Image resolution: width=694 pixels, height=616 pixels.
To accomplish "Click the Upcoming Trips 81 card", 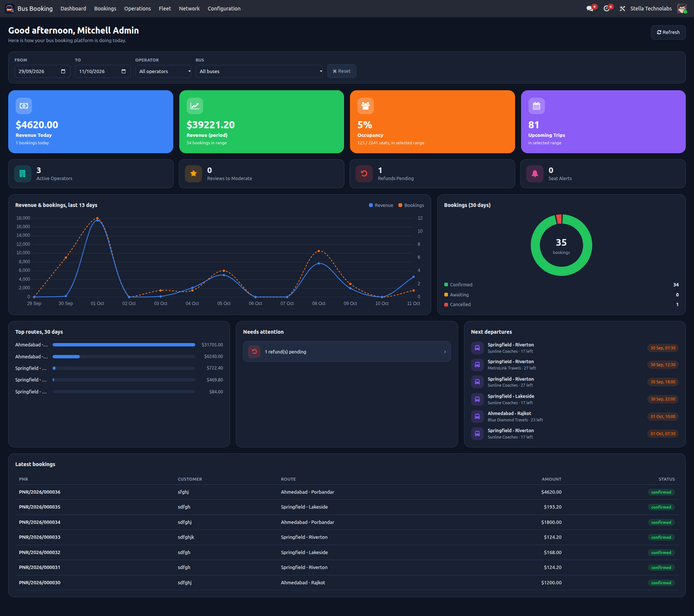I will click(603, 122).
